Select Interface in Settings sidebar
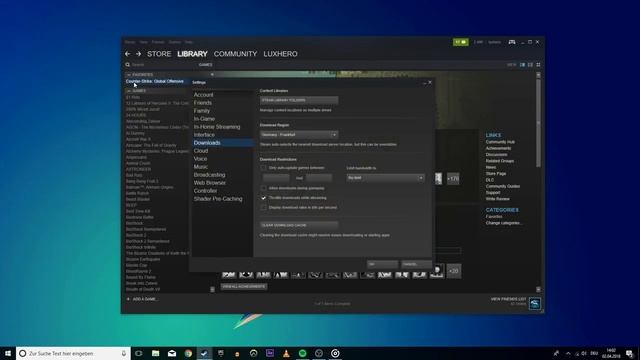 [204, 135]
